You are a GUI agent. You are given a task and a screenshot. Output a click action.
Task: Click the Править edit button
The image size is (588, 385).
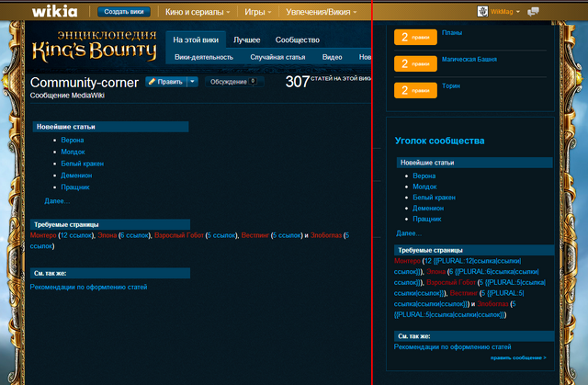coord(166,82)
